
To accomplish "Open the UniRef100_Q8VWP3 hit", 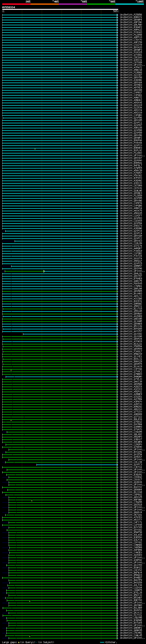I will tap(131, 50).
